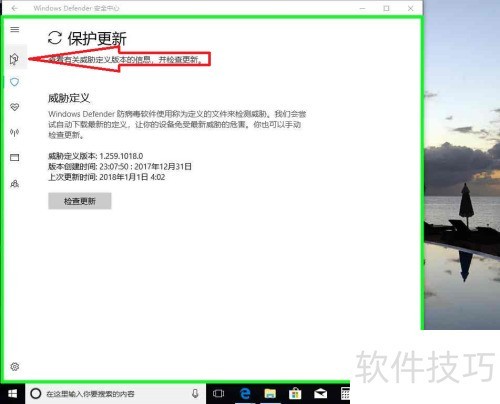Open Mail app from taskbar
Image resolution: width=500 pixels, height=404 pixels.
click(320, 394)
